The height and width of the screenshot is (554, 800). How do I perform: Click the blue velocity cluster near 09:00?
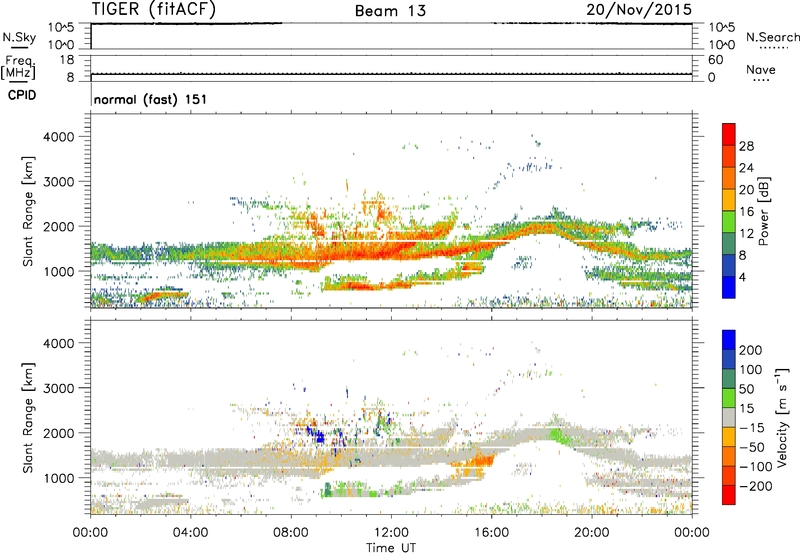click(318, 436)
